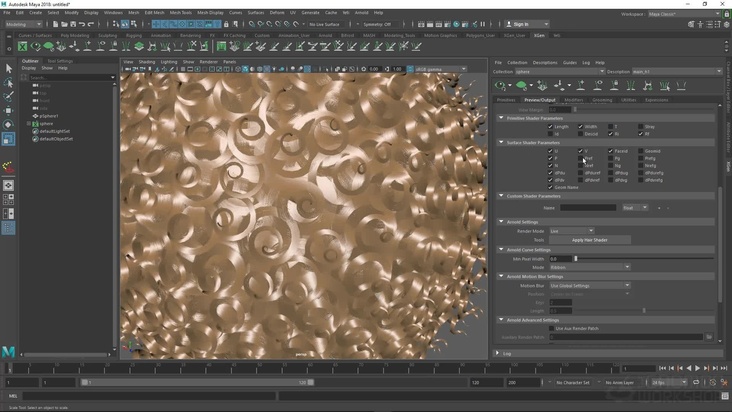The width and height of the screenshot is (732, 412).
Task: Open the Motion Blur dropdown
Action: click(590, 285)
